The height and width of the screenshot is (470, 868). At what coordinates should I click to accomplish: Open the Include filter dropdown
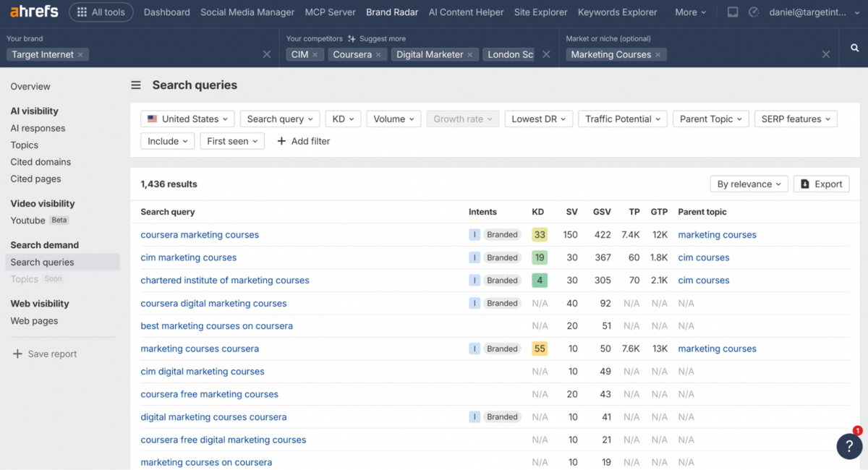[168, 142]
